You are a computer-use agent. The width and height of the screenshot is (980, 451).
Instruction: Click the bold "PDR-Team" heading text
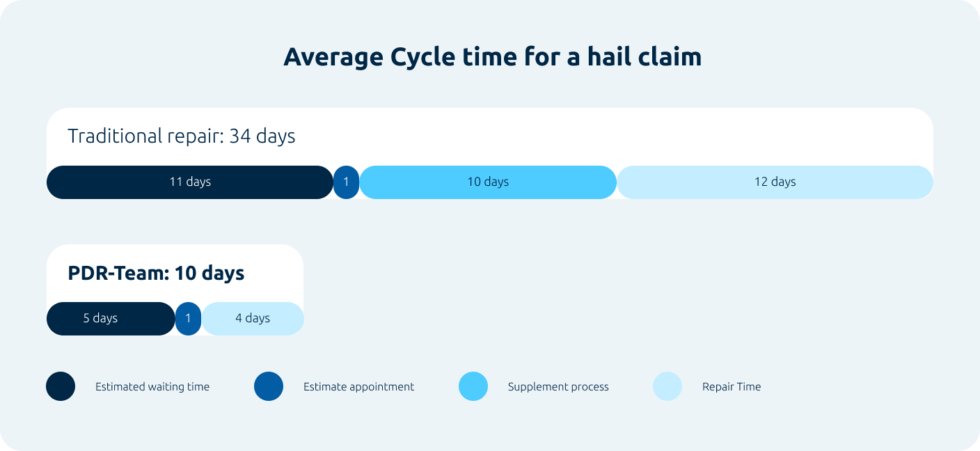pyautogui.click(x=118, y=274)
